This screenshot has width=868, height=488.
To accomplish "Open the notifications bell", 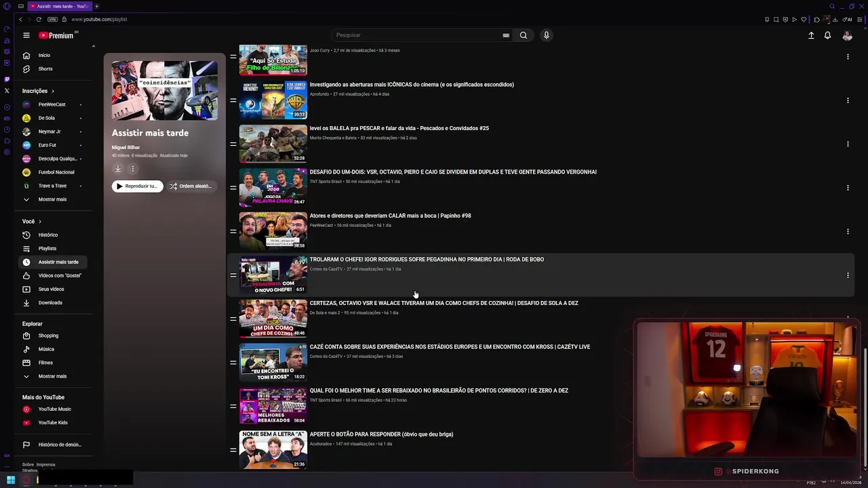I will (x=827, y=35).
